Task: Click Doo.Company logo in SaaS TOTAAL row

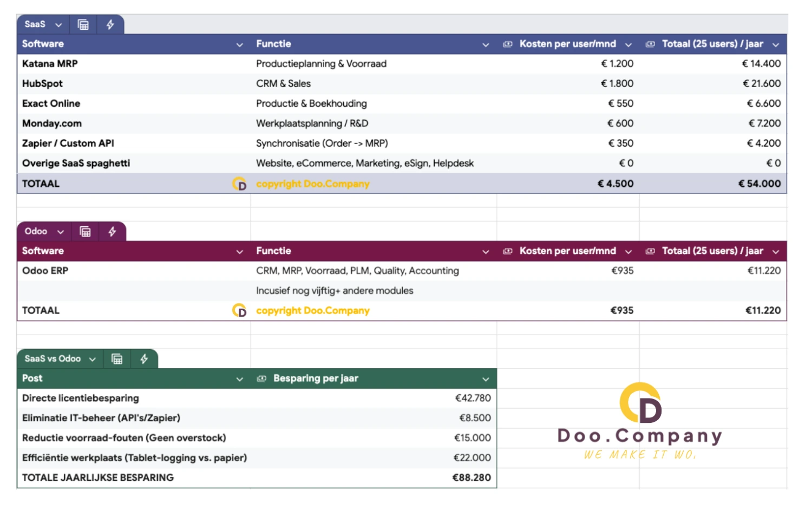Action: 239,184
